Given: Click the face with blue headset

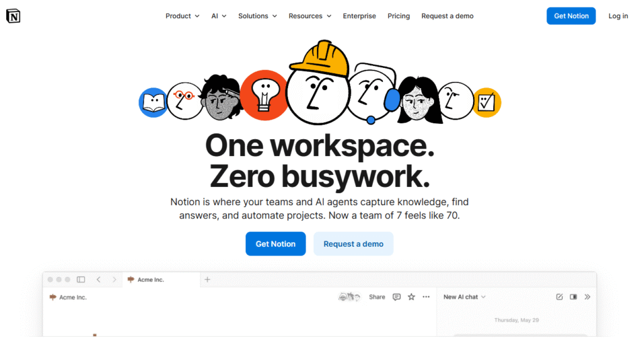Looking at the screenshot, I should [x=373, y=94].
